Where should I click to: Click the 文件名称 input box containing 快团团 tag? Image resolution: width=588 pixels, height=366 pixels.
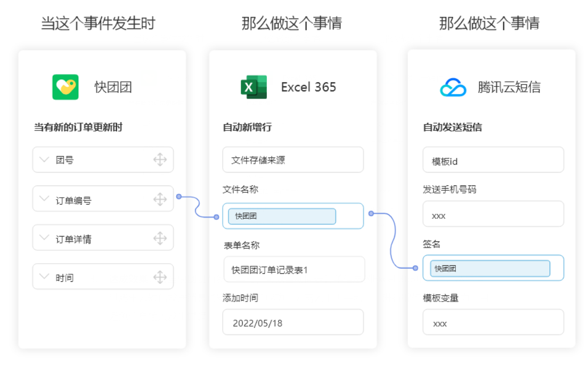click(293, 216)
